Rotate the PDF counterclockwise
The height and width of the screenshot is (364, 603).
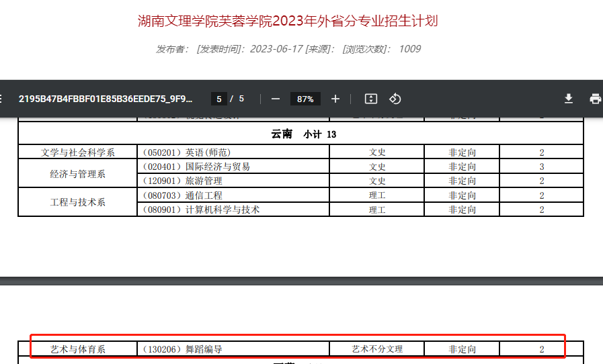[x=395, y=99]
